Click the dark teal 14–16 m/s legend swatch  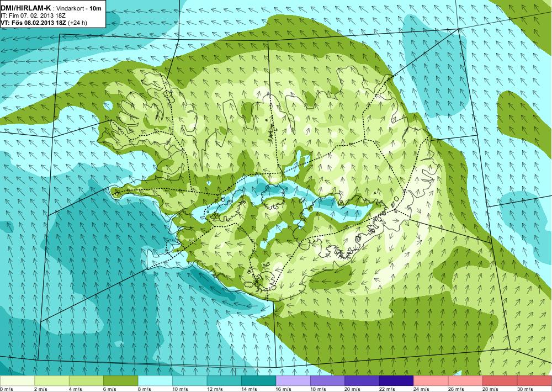pyautogui.click(x=259, y=380)
